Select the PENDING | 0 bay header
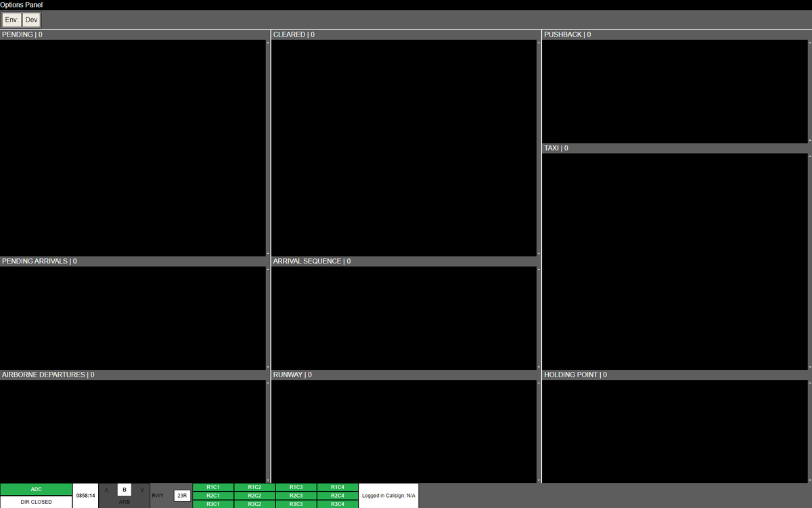This screenshot has width=812, height=508. [x=135, y=35]
